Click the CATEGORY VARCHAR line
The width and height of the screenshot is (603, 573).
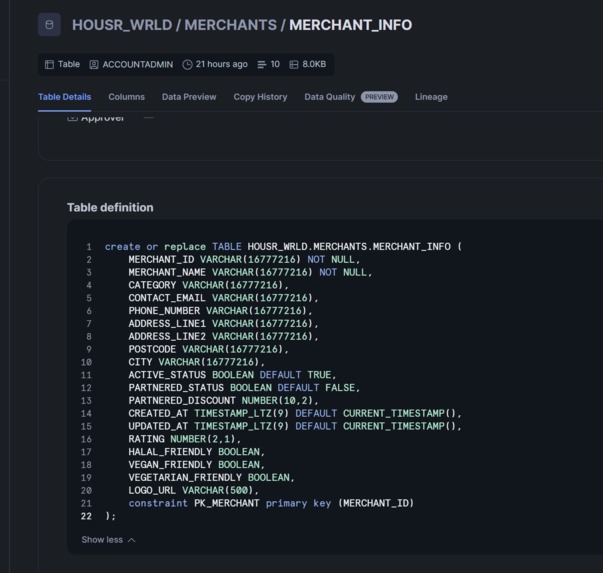tap(208, 285)
